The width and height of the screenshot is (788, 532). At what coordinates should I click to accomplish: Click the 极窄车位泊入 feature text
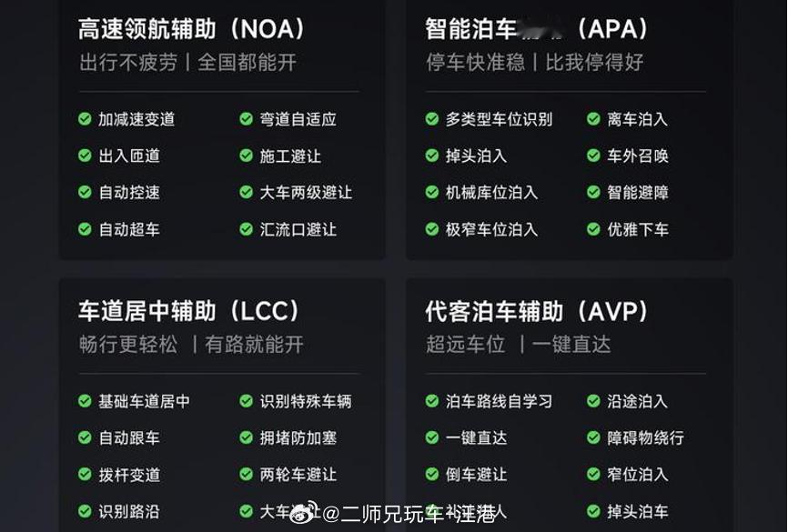491,229
